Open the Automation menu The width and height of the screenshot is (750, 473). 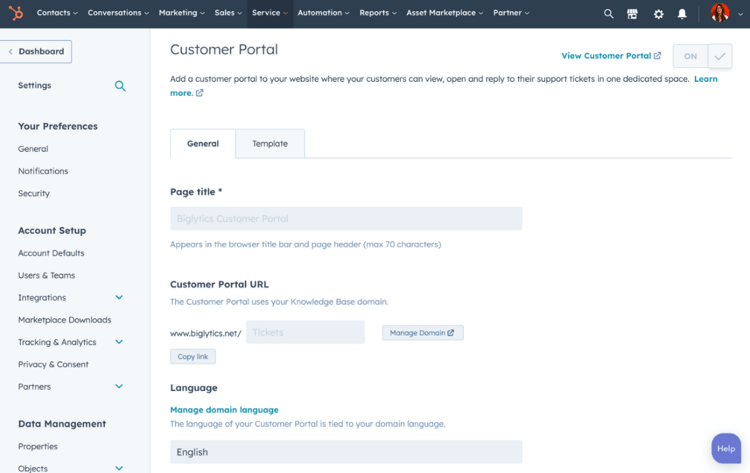(323, 13)
